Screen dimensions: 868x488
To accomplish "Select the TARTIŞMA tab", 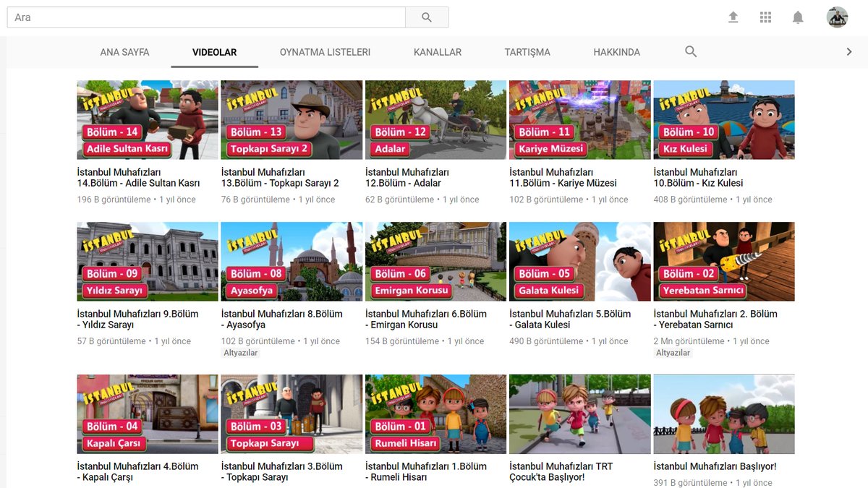I will coord(527,52).
